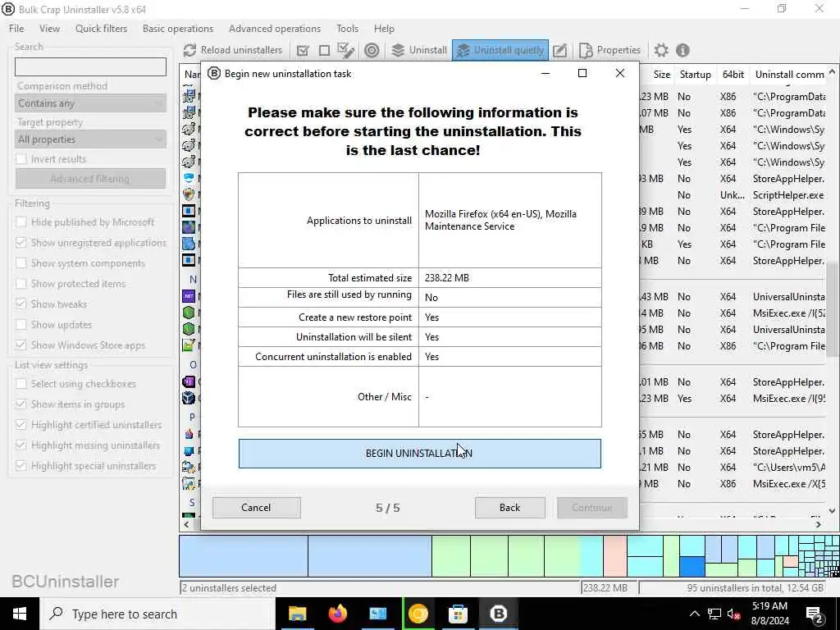Open settings via the gear icon
The width and height of the screenshot is (840, 630).
pos(661,50)
